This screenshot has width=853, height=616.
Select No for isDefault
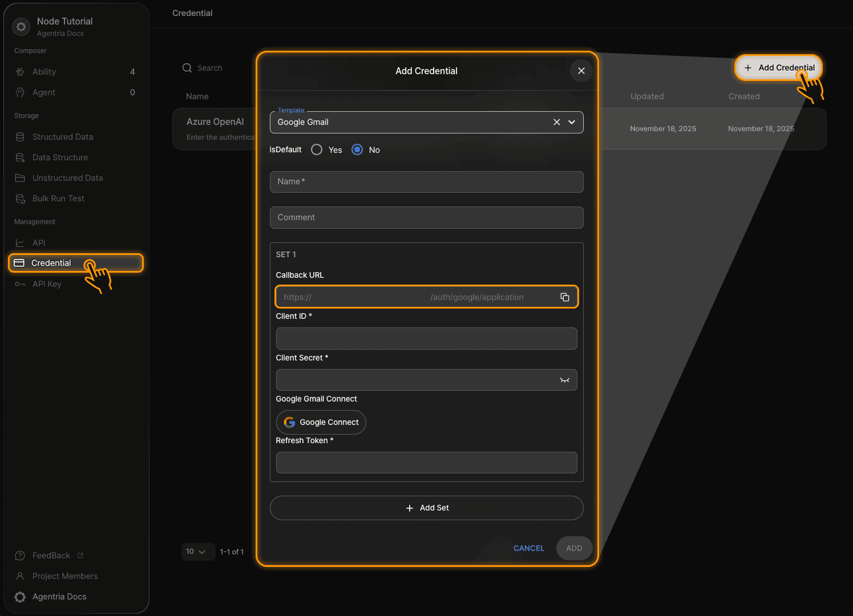[x=357, y=149]
